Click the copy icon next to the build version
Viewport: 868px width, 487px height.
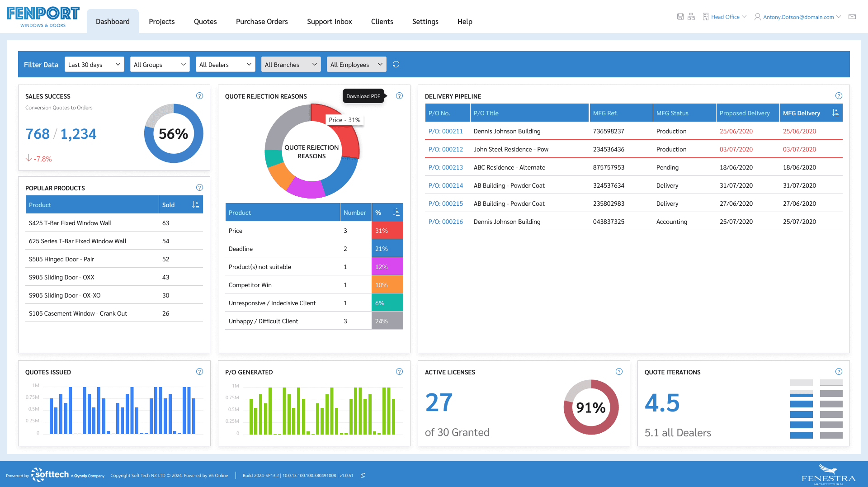pyautogui.click(x=363, y=475)
